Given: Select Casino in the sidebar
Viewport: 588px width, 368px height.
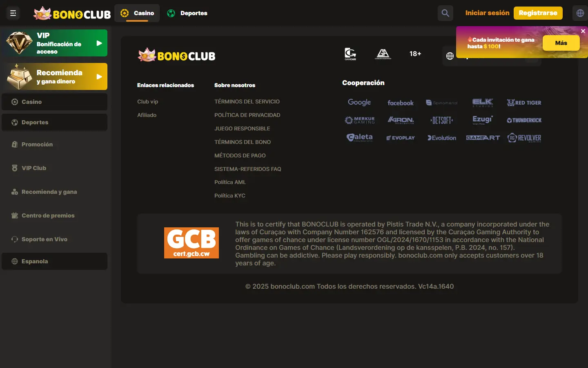Looking at the screenshot, I should coord(55,102).
